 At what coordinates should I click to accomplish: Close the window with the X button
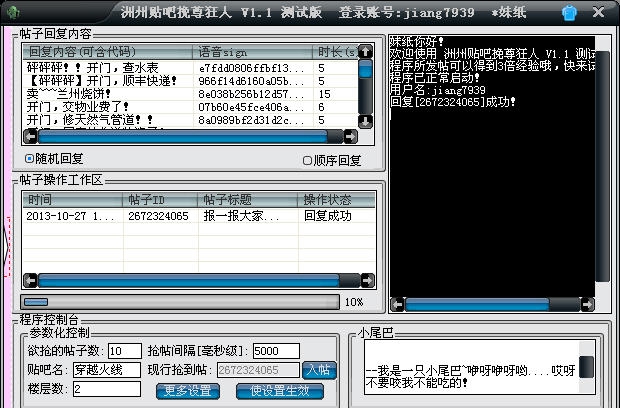(598, 12)
